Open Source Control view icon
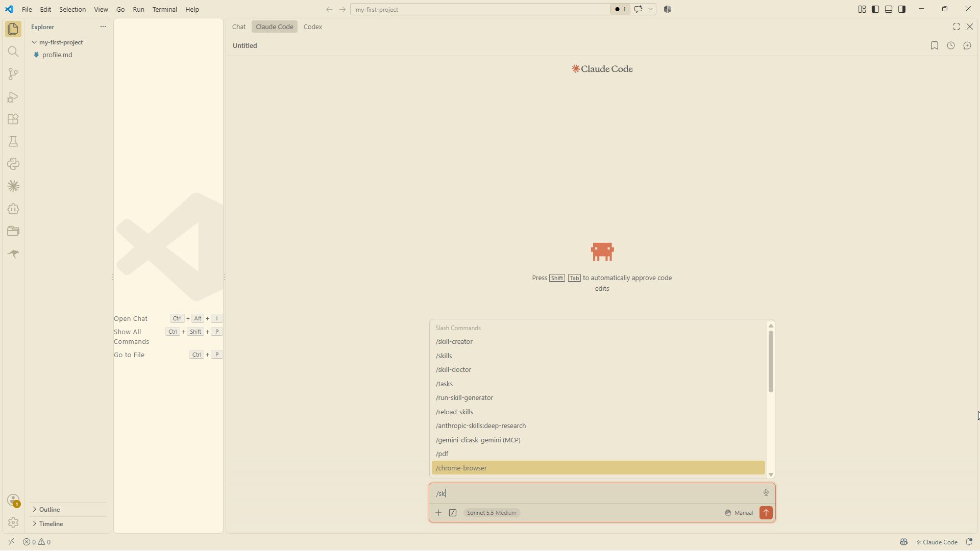 click(13, 74)
